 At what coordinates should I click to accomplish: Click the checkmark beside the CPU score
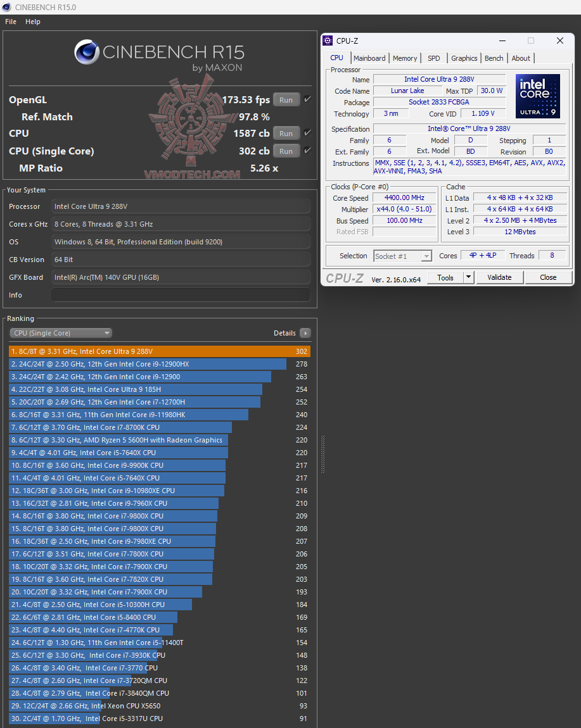coord(309,133)
